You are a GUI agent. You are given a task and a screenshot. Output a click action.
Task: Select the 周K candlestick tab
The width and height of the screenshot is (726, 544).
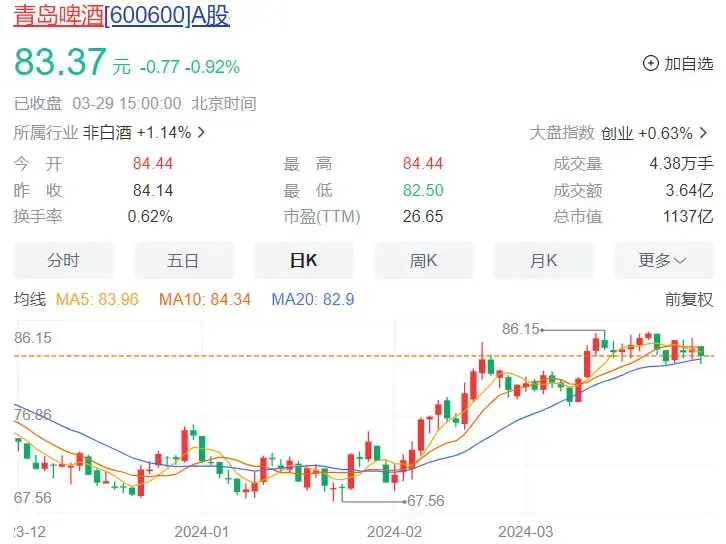[x=424, y=260]
